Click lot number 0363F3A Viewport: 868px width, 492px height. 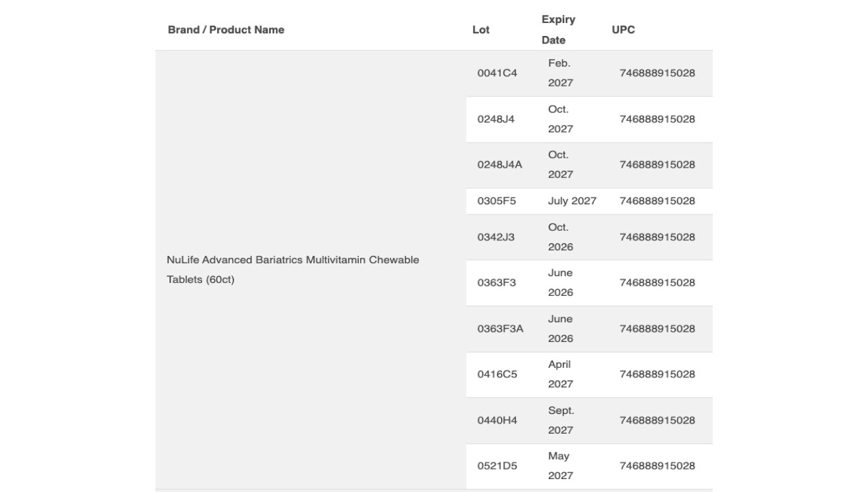(500, 329)
